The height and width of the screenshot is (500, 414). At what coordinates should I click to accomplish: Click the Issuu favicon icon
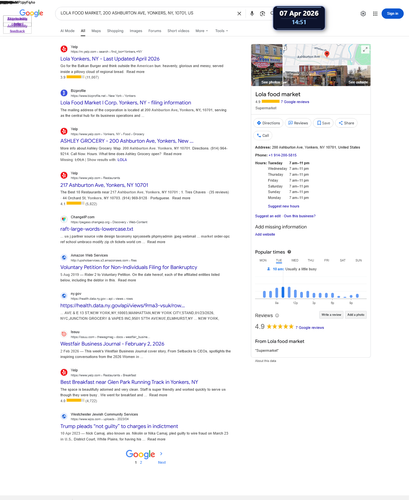[64, 334]
